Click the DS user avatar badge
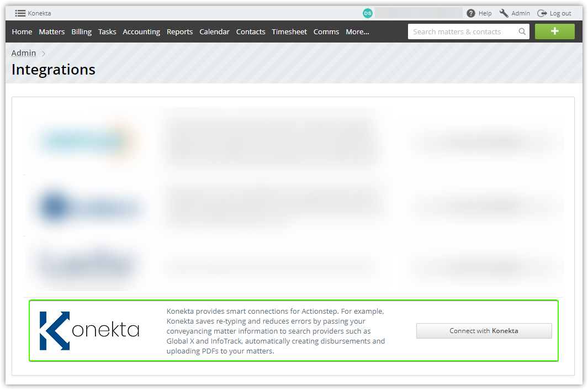Viewport: 588px width, 390px height. 368,13
